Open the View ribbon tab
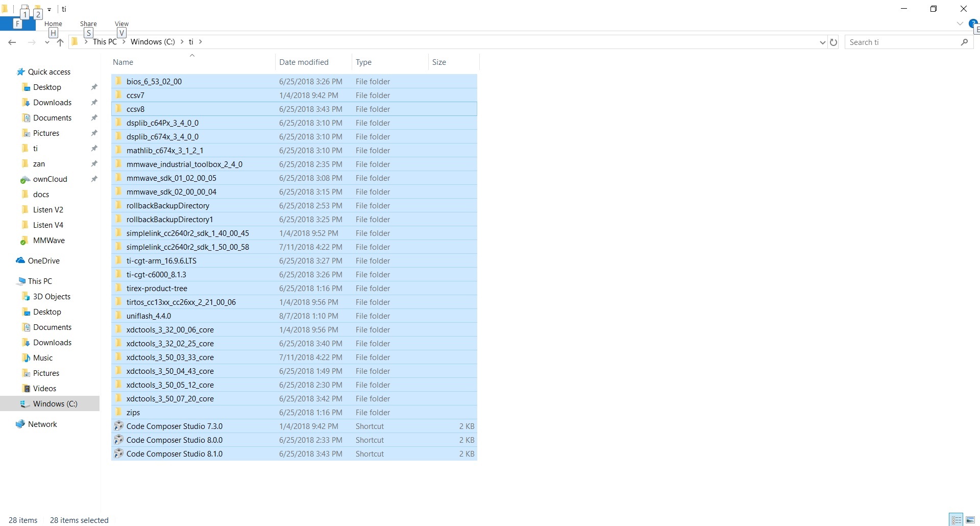This screenshot has height=526, width=980. pyautogui.click(x=121, y=23)
